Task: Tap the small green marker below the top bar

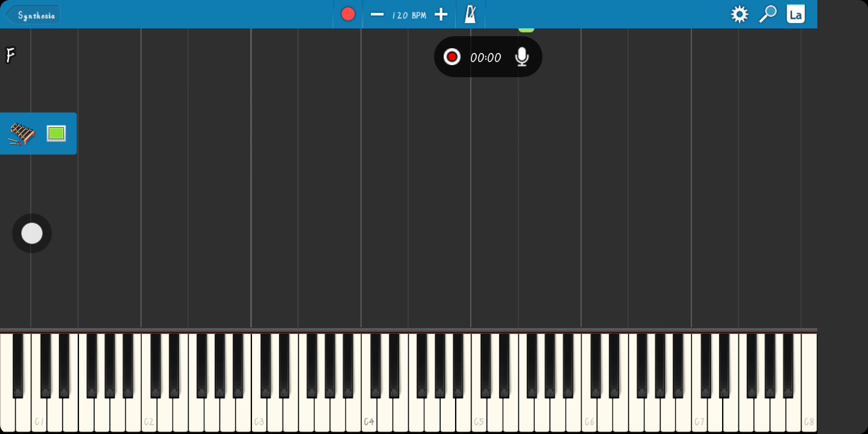Action: [x=526, y=29]
